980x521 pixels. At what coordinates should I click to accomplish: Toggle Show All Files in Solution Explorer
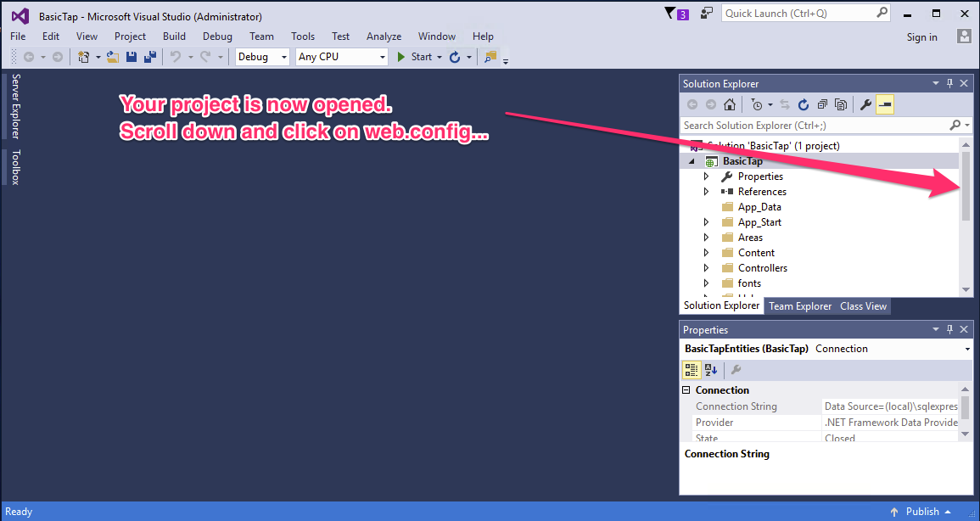(x=841, y=104)
